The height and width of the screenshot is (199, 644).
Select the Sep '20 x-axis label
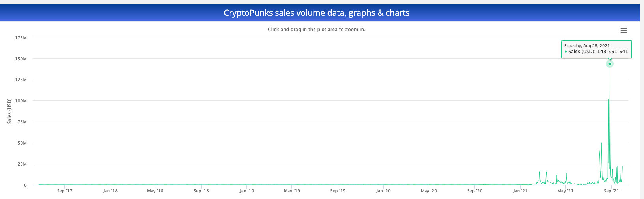(x=475, y=191)
